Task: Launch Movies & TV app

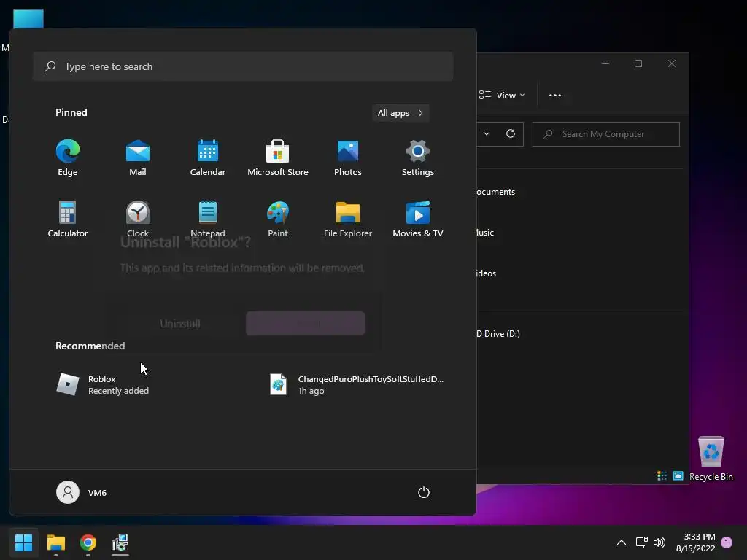Action: [x=418, y=219]
